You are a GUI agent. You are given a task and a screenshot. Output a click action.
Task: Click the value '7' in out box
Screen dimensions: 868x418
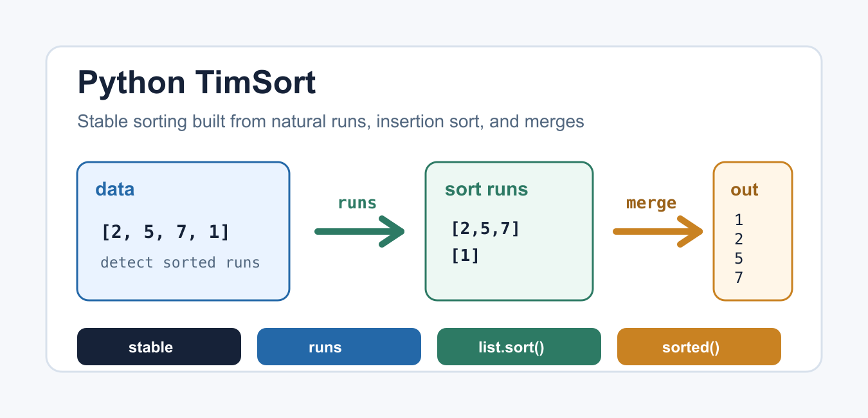click(x=739, y=278)
